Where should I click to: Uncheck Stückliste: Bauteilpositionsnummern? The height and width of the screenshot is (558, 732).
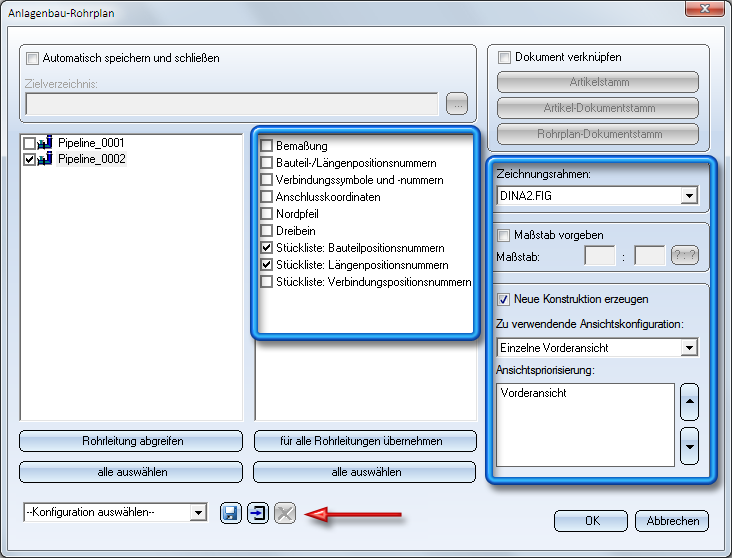pos(267,247)
